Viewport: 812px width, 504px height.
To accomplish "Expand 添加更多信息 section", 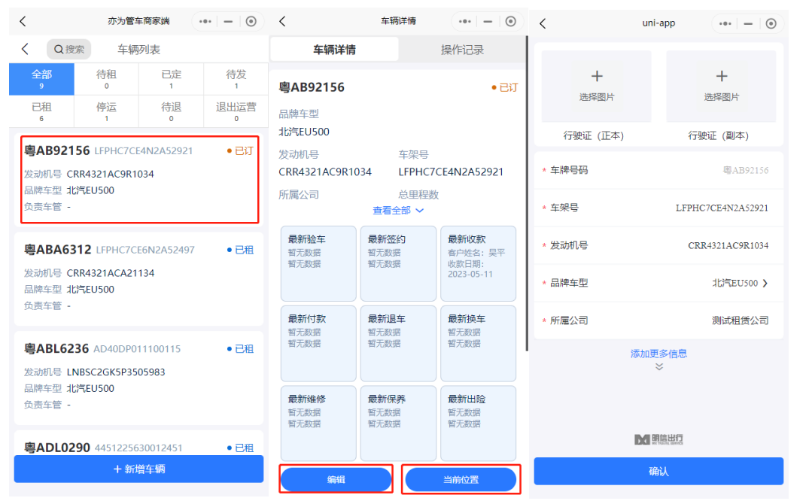I will coord(658,354).
